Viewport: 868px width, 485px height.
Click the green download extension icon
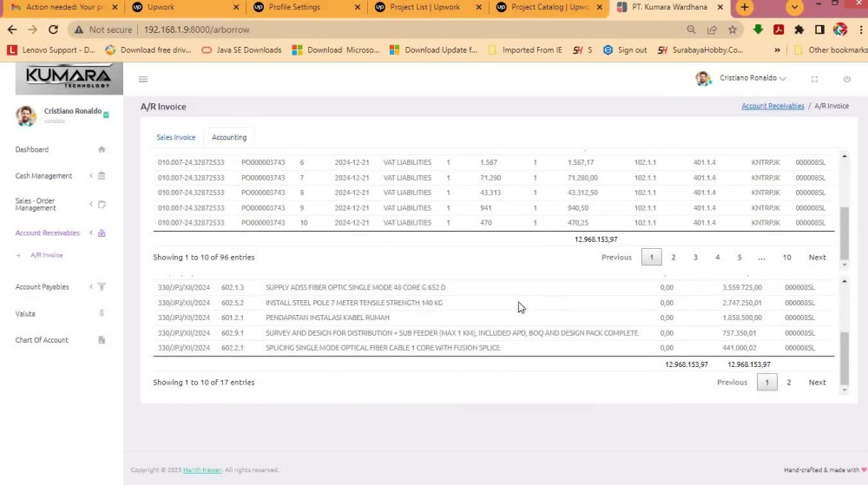758,29
